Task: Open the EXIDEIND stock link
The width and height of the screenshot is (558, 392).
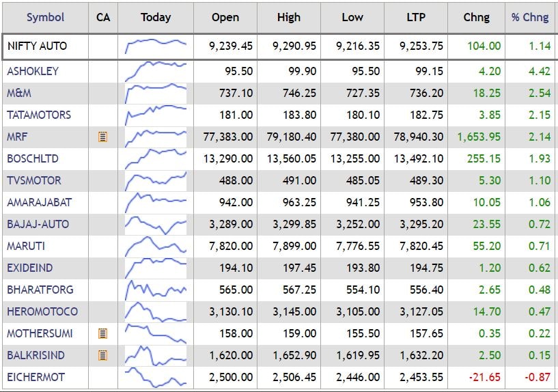Action: point(29,268)
